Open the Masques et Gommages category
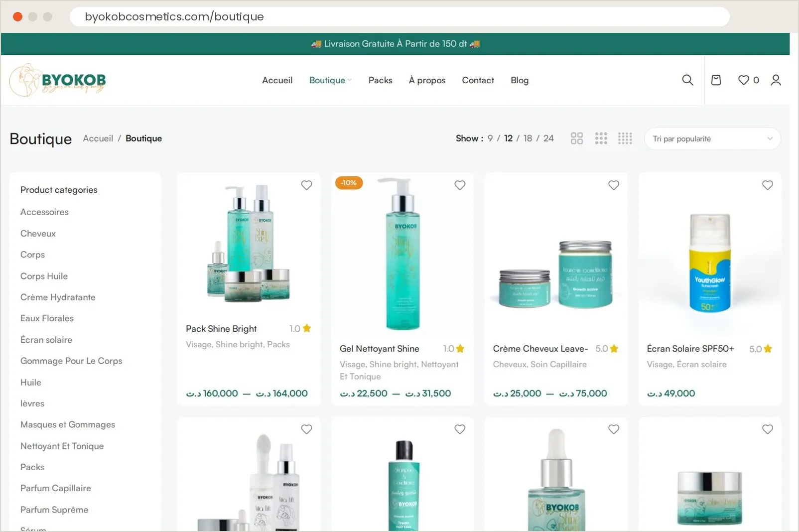This screenshot has height=532, width=799. click(68, 425)
